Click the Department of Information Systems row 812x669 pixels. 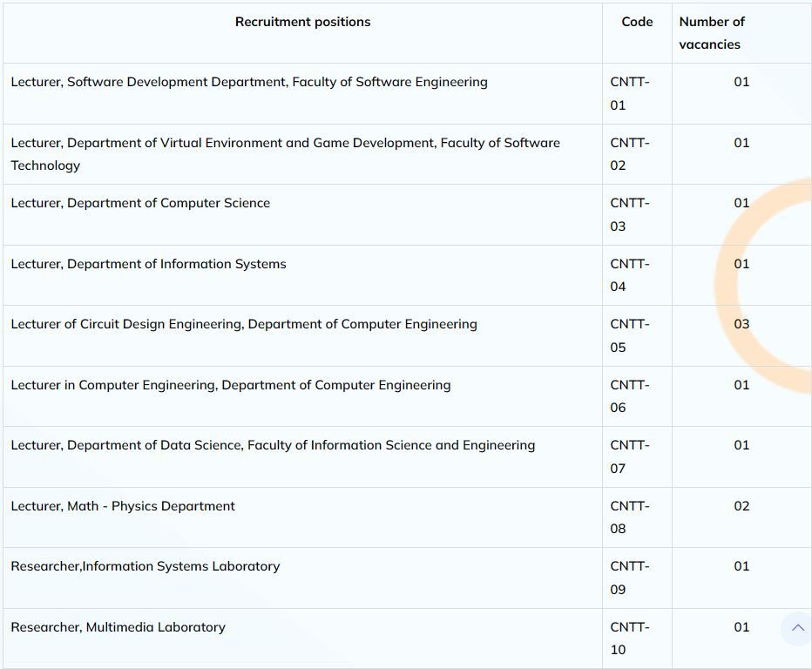(x=149, y=263)
